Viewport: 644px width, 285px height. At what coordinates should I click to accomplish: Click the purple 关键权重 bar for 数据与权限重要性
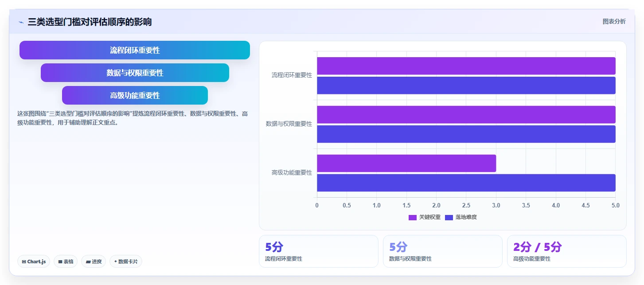tap(466, 114)
